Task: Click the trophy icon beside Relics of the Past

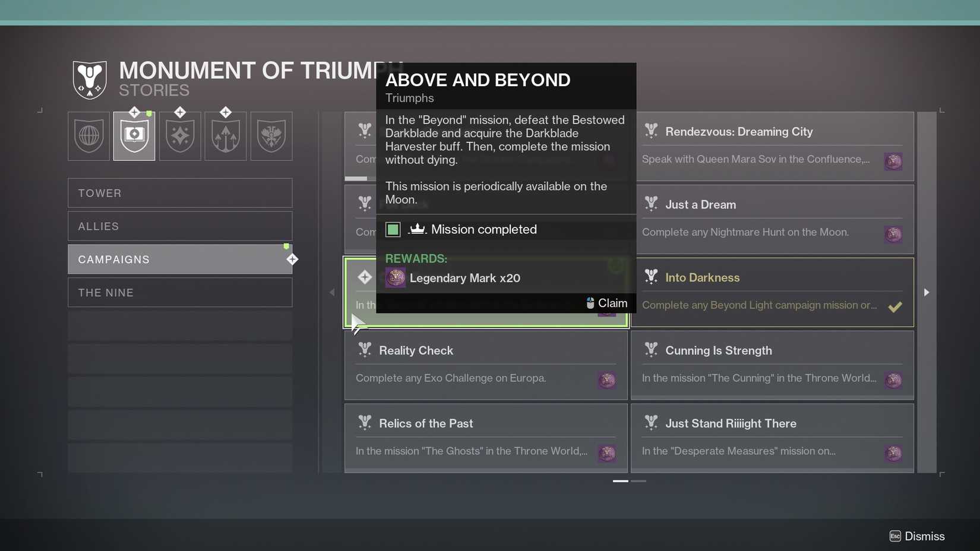Action: click(365, 423)
